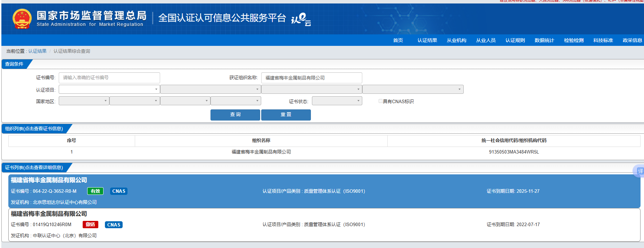Select organization row 福建省梅丰金属制品有限公司 in the list

point(261,152)
